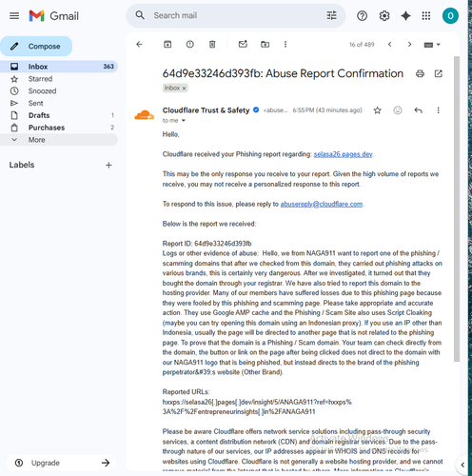Open email in new window
The image size is (472, 476).
point(438,73)
